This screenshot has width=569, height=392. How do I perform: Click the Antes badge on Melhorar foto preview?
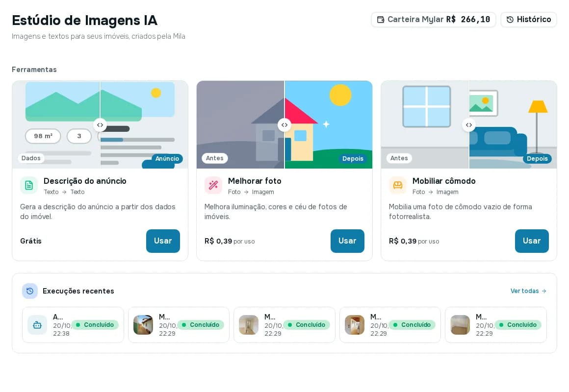(215, 158)
